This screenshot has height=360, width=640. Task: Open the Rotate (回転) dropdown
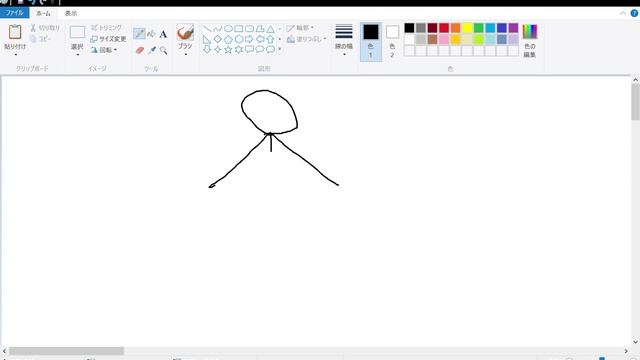point(104,50)
